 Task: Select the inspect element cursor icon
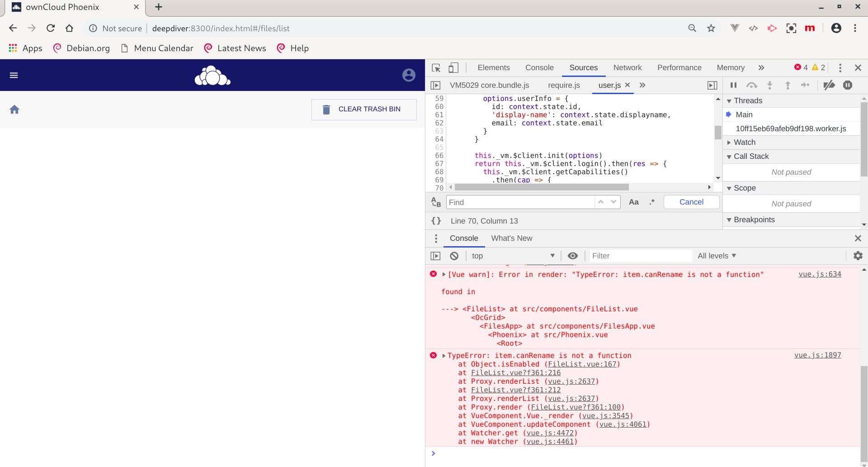pos(435,67)
